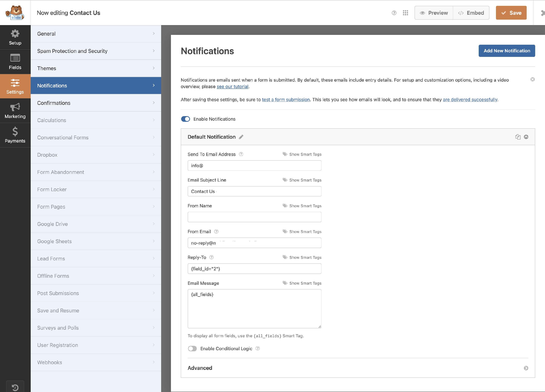Click the pencil icon beside Default Notification

pyautogui.click(x=241, y=137)
